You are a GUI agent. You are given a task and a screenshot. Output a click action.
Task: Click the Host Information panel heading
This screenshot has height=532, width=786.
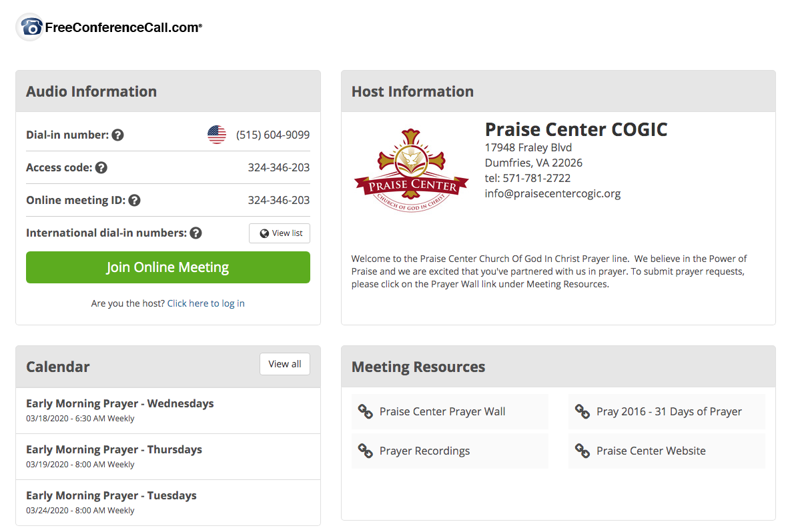(412, 92)
